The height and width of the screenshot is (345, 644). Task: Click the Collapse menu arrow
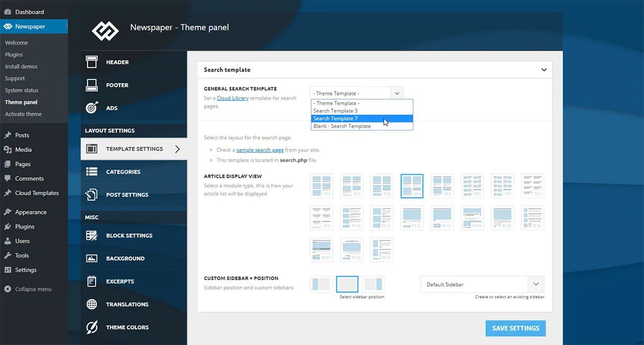coord(8,289)
